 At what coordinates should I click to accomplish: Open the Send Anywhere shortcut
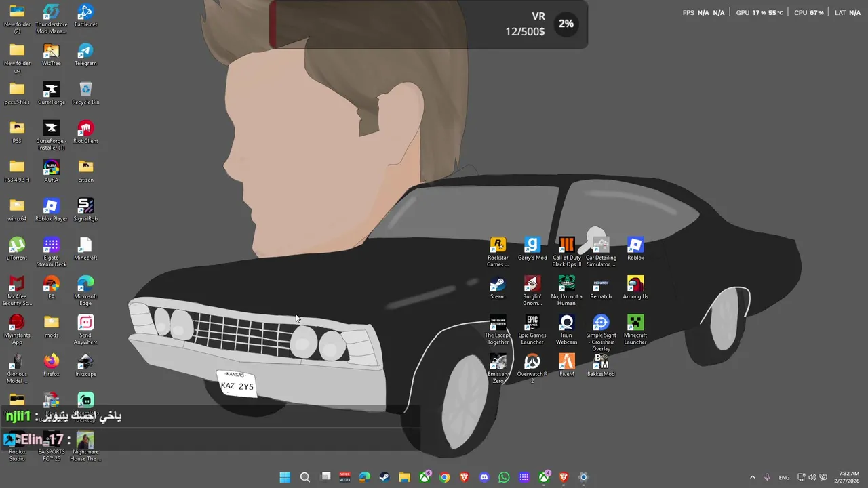tap(85, 330)
